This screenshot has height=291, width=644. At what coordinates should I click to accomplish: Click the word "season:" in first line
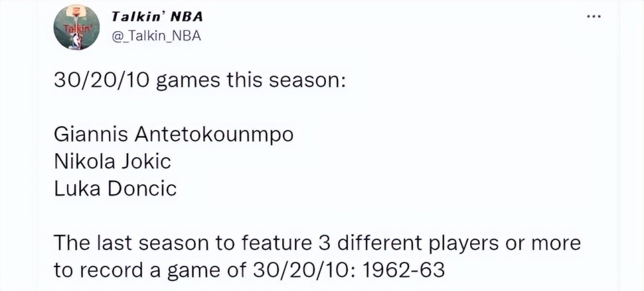[x=307, y=80]
